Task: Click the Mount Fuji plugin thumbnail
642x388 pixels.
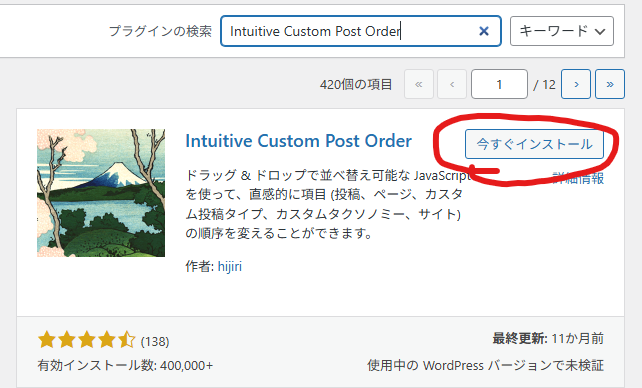Action: (101, 193)
